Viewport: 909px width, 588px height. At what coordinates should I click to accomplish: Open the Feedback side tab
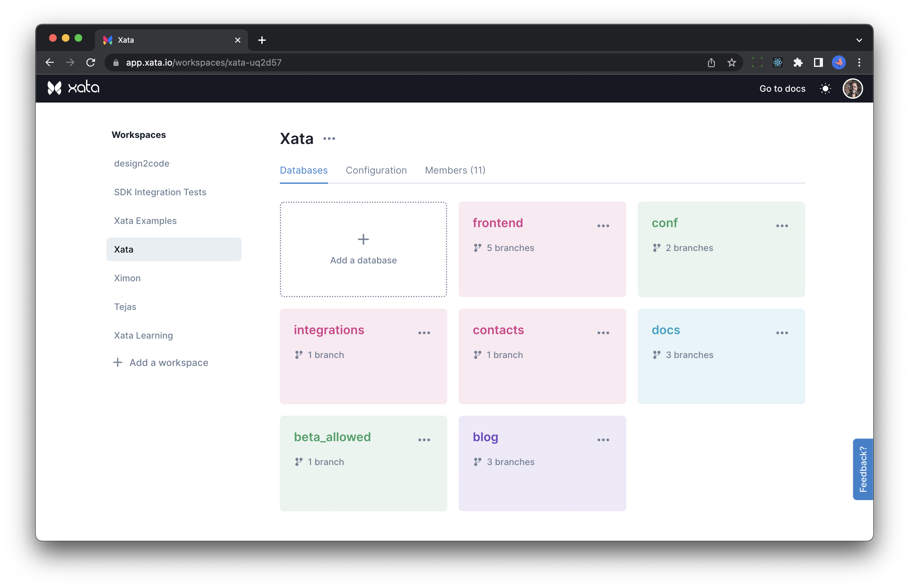click(x=862, y=469)
